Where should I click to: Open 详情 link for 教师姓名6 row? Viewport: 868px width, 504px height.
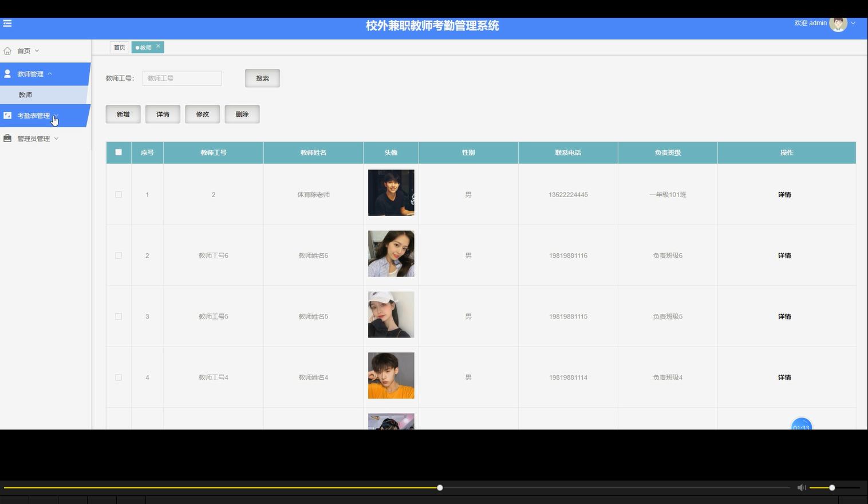(x=784, y=255)
